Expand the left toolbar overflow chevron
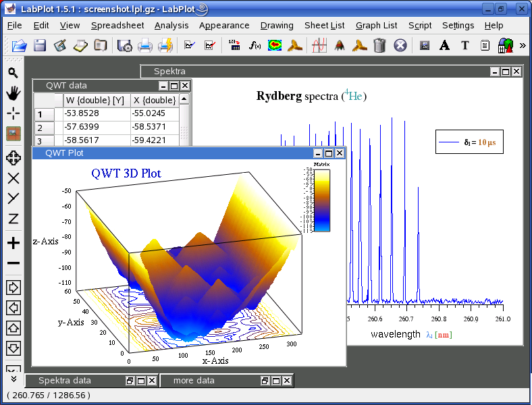The height and width of the screenshot is (405, 532). tap(13, 379)
